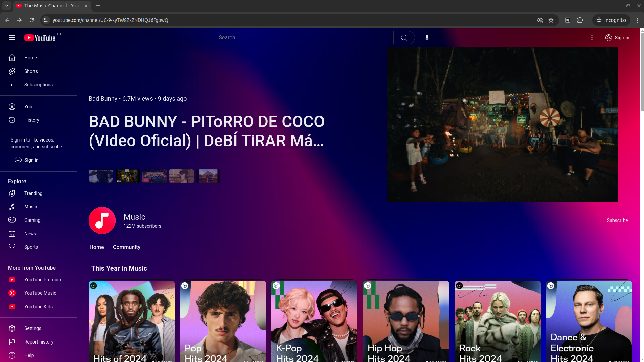644x362 pixels.
Task: Click the search magnifier button
Action: [x=404, y=38]
